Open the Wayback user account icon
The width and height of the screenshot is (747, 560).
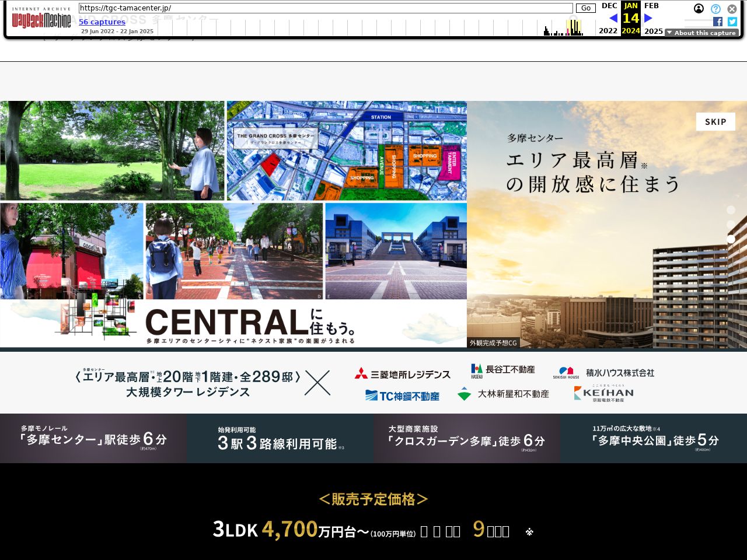point(699,9)
